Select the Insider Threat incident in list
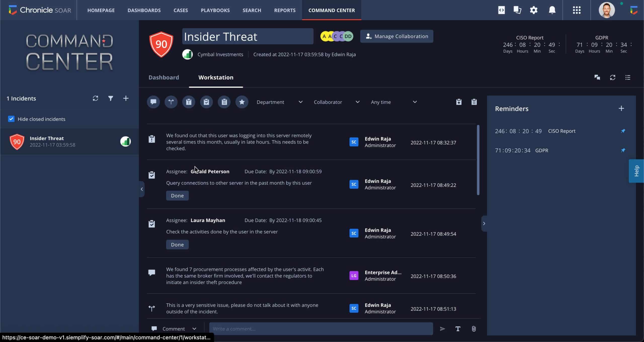 coord(69,142)
